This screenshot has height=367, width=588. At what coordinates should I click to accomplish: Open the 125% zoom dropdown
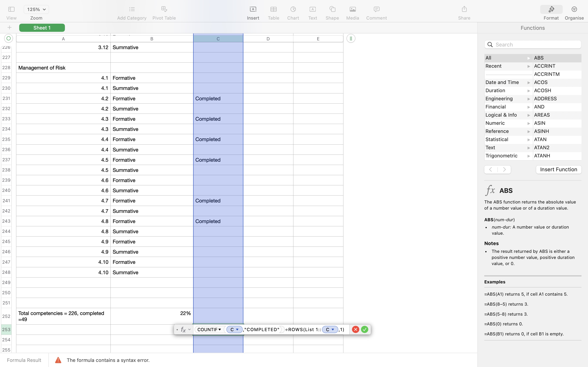(x=37, y=9)
